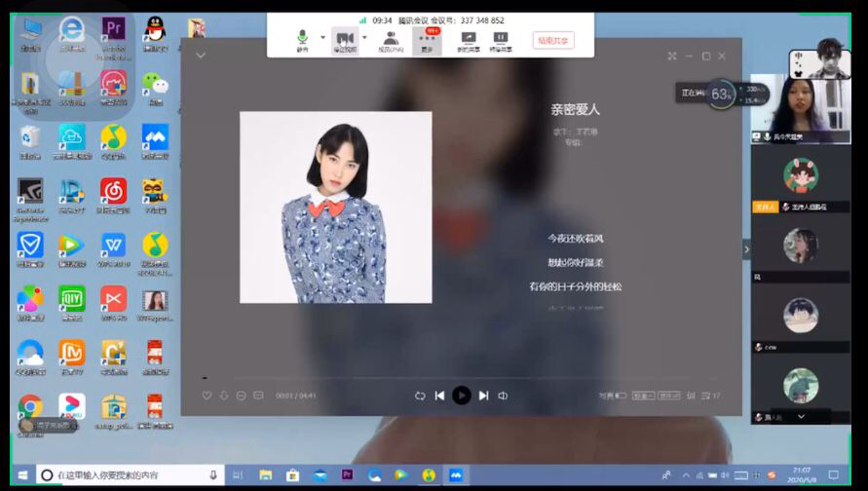Toggle the loop playback mode icon

(x=420, y=396)
